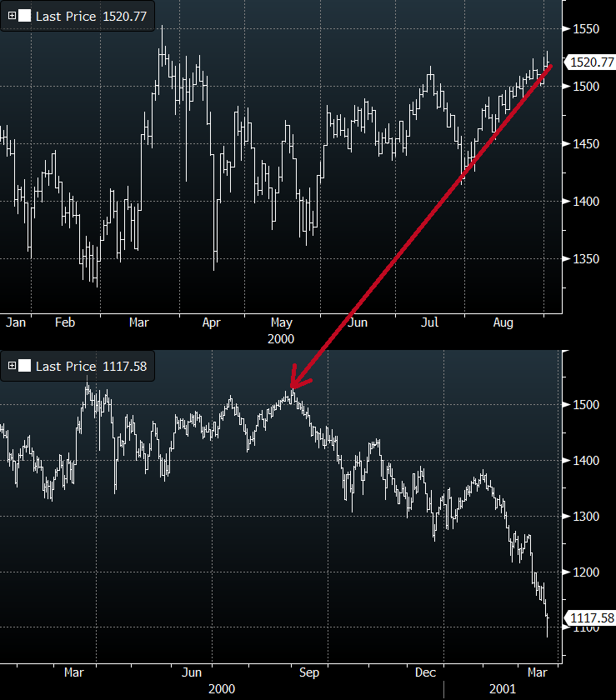Click the Jan label on top time axis
This screenshot has width=616, height=700.
[16, 322]
